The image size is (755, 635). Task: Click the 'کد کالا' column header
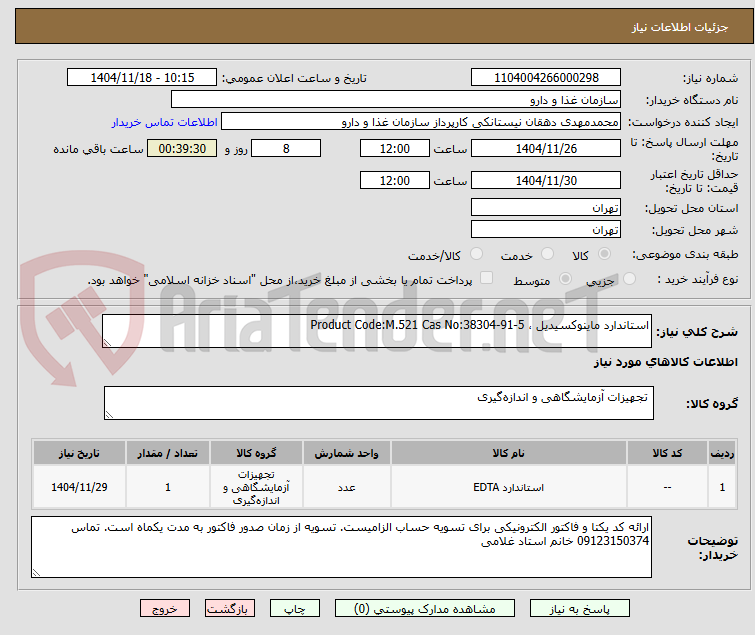click(667, 453)
